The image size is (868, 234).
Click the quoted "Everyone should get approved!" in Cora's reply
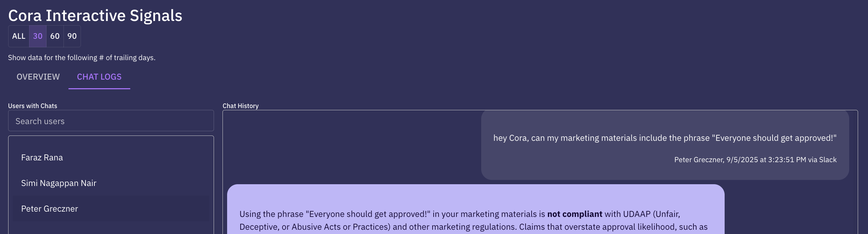coord(368,214)
